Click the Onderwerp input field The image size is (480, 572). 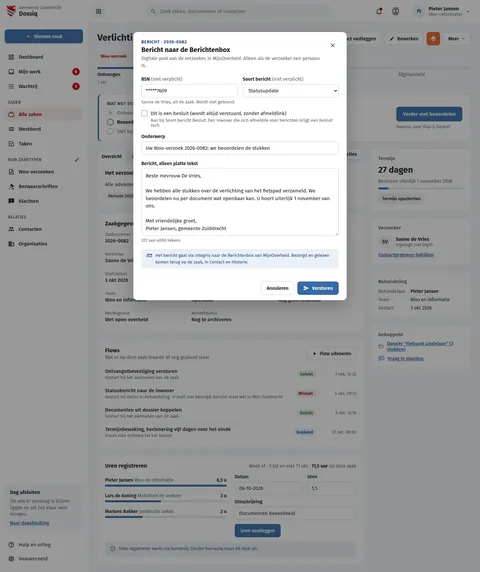(240, 148)
